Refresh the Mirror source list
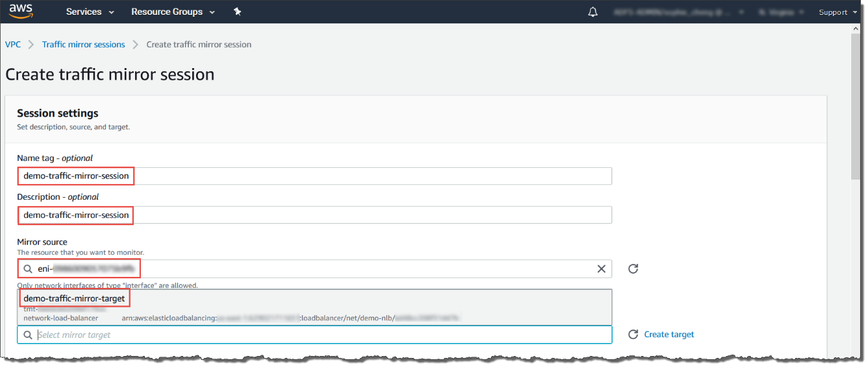The image size is (868, 367). coord(633,268)
